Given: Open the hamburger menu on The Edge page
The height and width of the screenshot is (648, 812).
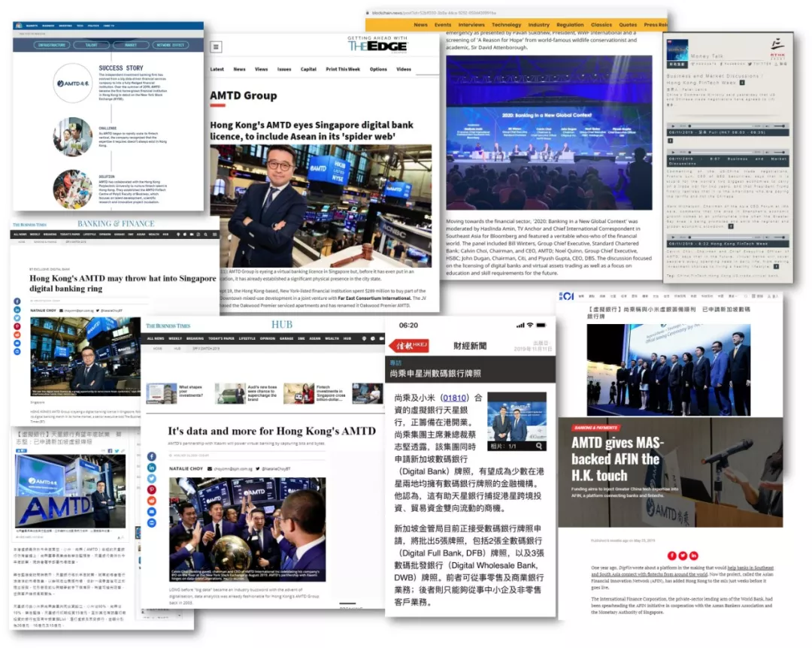Looking at the screenshot, I should click(x=216, y=47).
